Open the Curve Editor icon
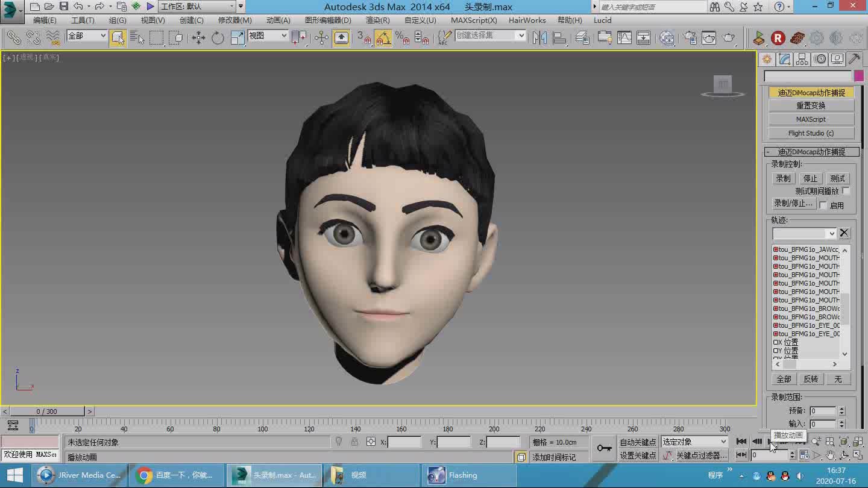Image resolution: width=868 pixels, height=488 pixels. point(624,37)
